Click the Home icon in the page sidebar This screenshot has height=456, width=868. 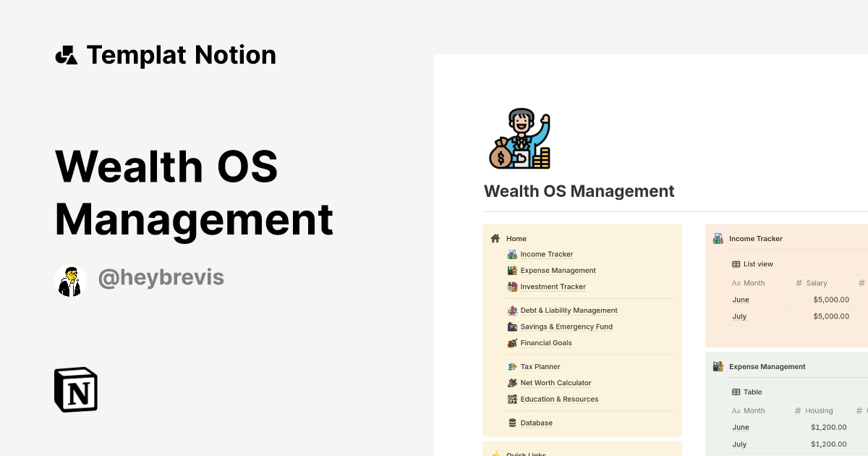[496, 238]
